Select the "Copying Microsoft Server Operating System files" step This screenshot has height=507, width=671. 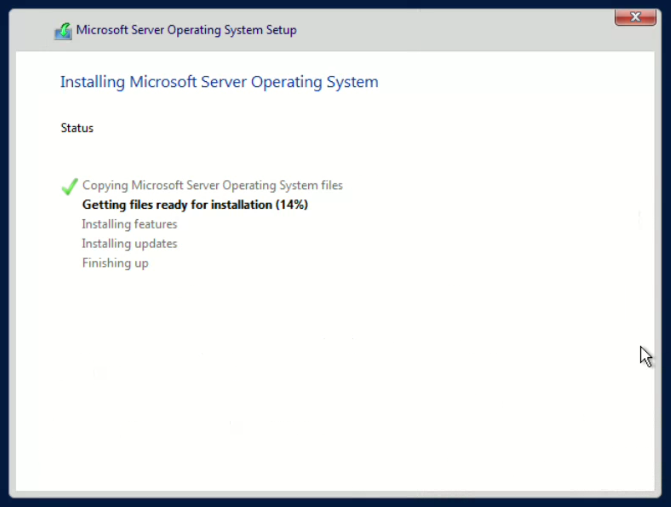point(212,185)
